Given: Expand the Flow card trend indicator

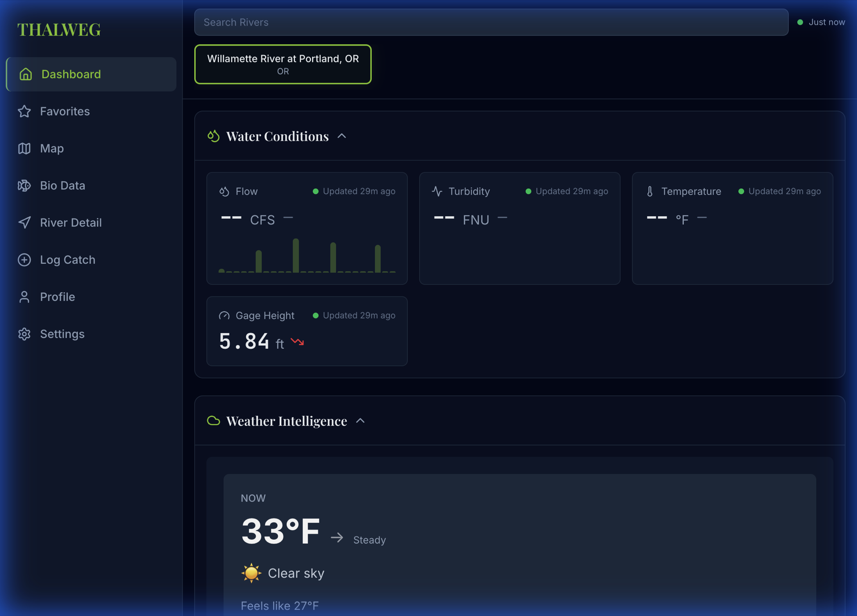Looking at the screenshot, I should (x=289, y=219).
